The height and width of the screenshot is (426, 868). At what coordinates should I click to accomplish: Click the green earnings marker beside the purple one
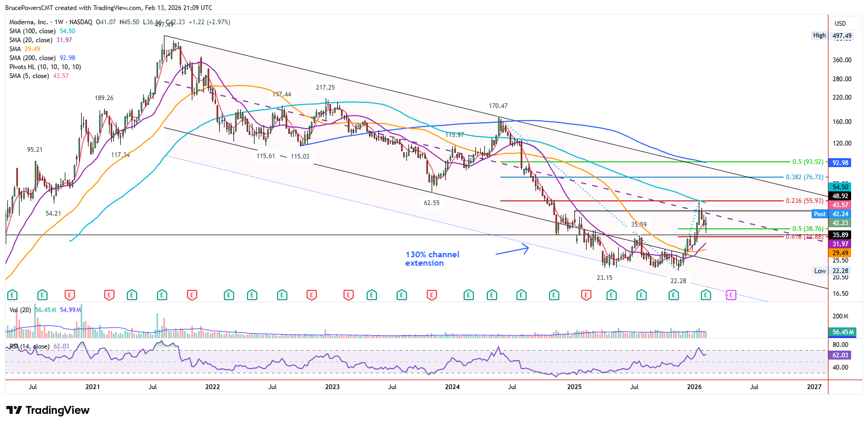point(706,295)
